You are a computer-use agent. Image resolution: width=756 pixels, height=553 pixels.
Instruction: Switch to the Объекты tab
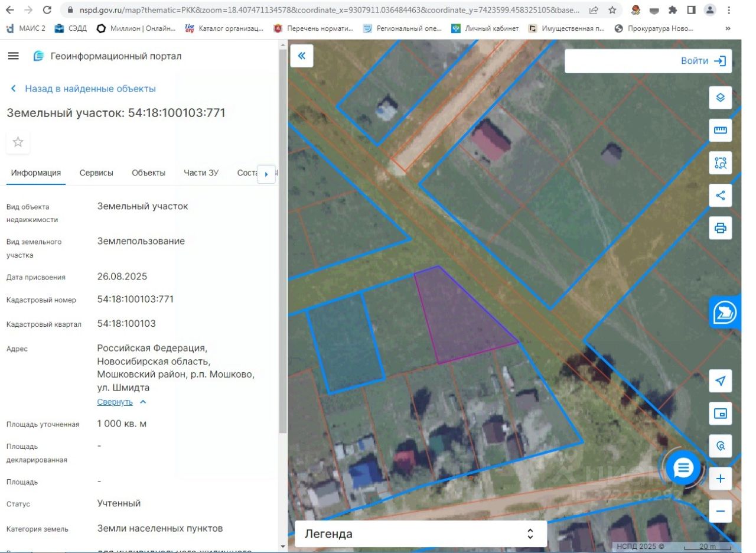pos(149,173)
